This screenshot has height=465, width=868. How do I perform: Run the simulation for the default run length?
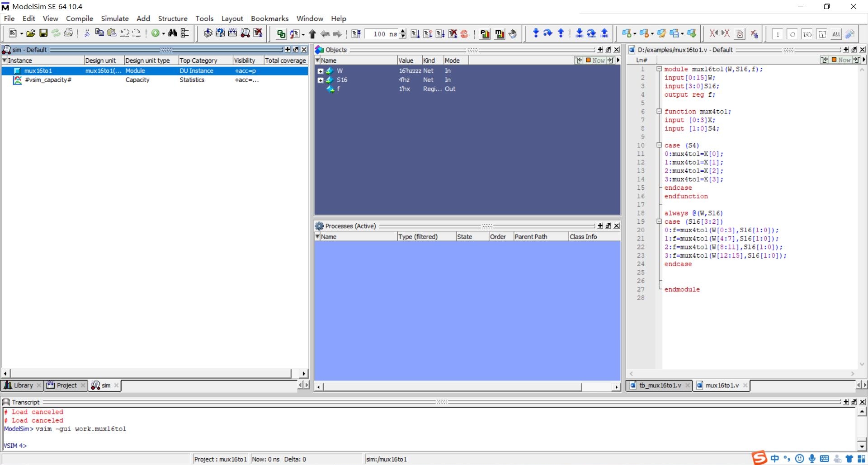(x=415, y=33)
